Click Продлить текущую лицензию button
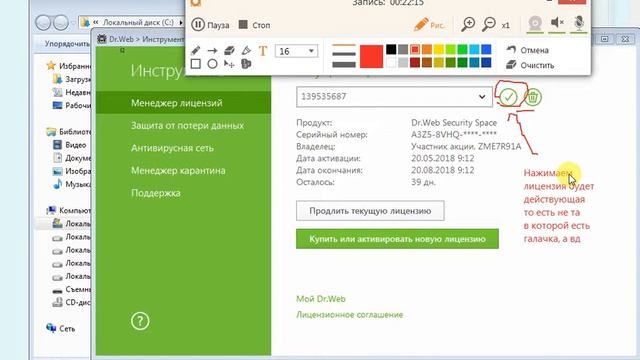Screen dimensions: 640x360 (x=370, y=211)
